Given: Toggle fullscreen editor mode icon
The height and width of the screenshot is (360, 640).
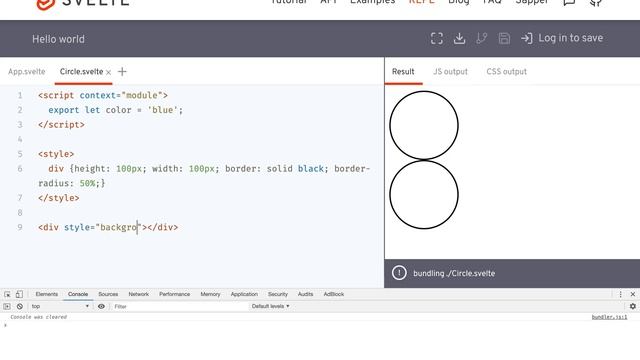Looking at the screenshot, I should coord(437,38).
